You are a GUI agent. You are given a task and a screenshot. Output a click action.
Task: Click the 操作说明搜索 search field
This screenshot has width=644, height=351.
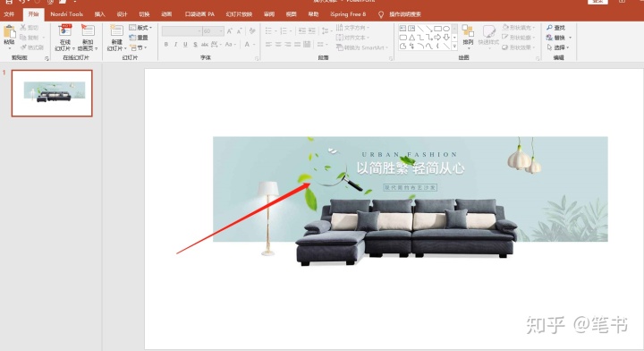tap(405, 14)
